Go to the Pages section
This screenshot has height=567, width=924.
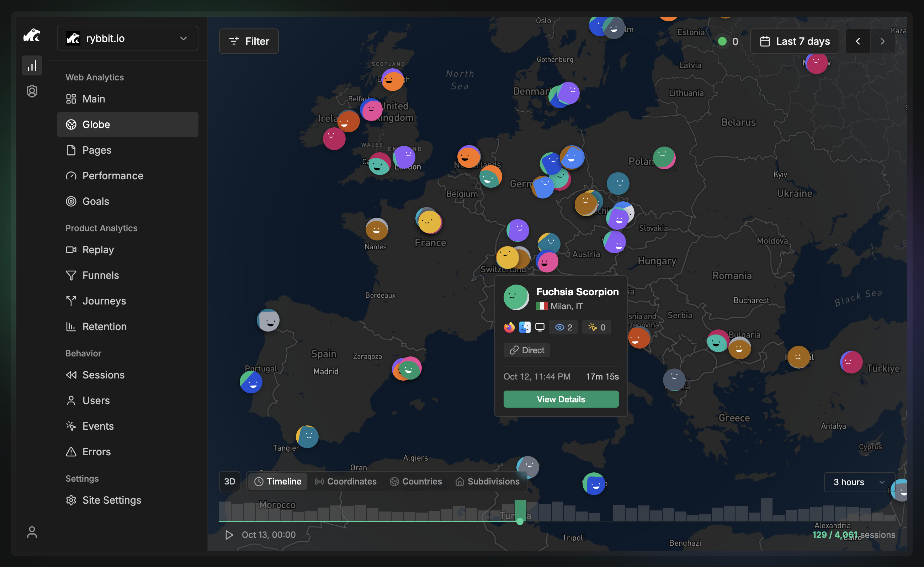tap(127, 150)
